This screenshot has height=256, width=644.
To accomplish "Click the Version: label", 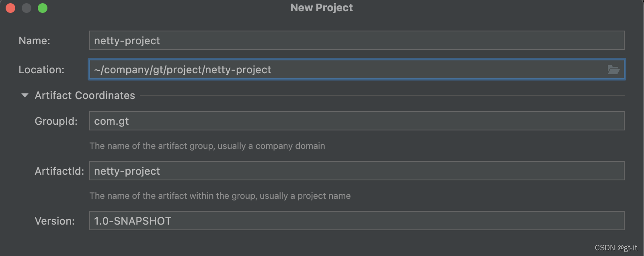I will tap(55, 221).
